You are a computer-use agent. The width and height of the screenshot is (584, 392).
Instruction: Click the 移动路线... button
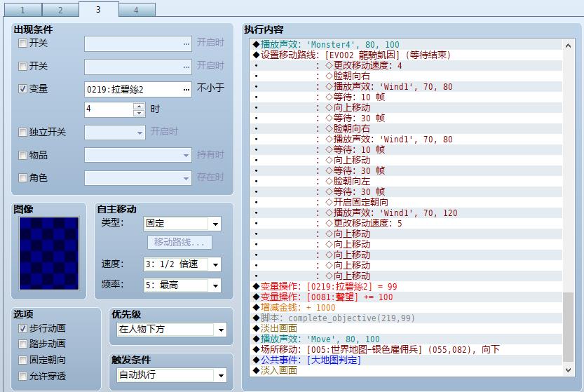(179, 242)
